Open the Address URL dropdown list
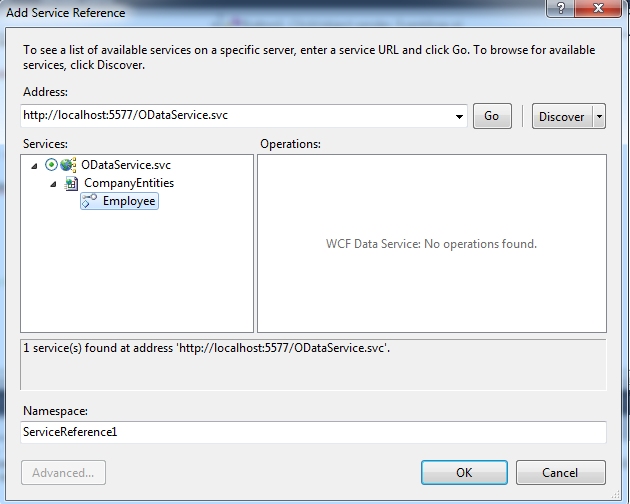This screenshot has height=504, width=630. pos(459,116)
